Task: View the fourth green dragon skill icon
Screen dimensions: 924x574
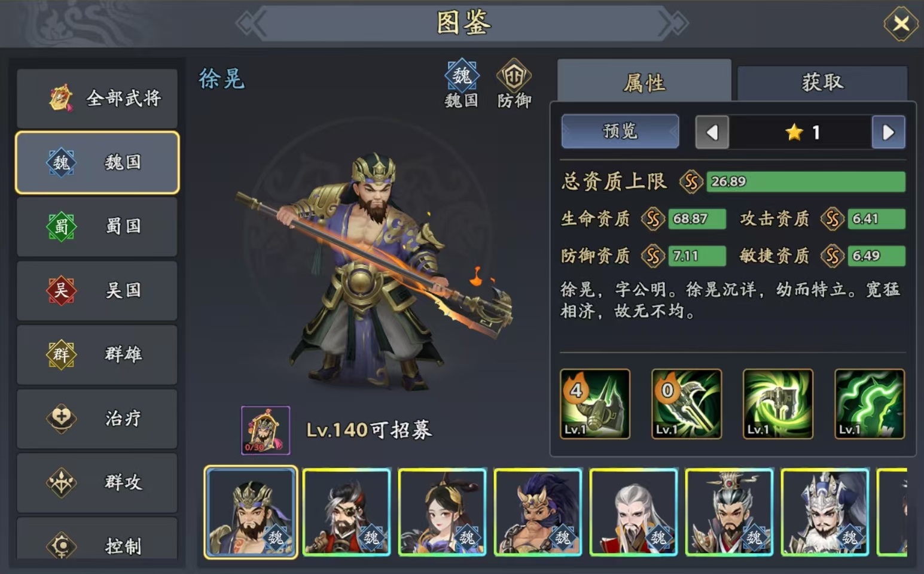Action: coord(869,404)
